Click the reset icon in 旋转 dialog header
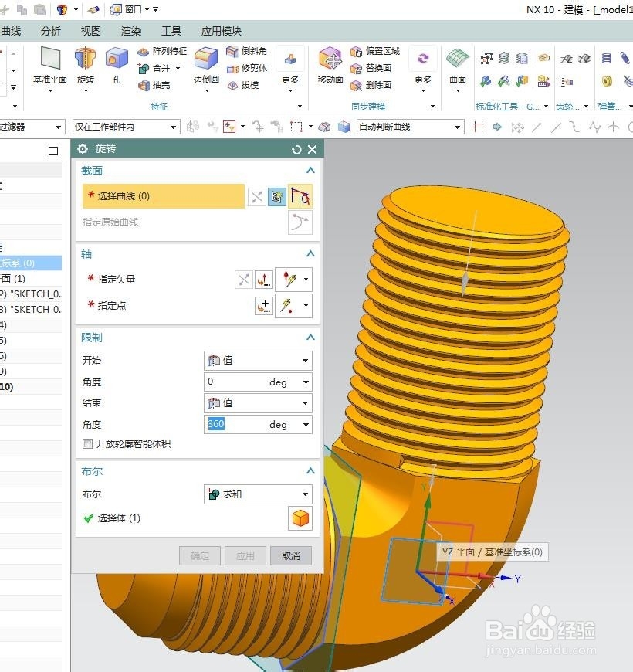This screenshot has height=672, width=633. [296, 150]
